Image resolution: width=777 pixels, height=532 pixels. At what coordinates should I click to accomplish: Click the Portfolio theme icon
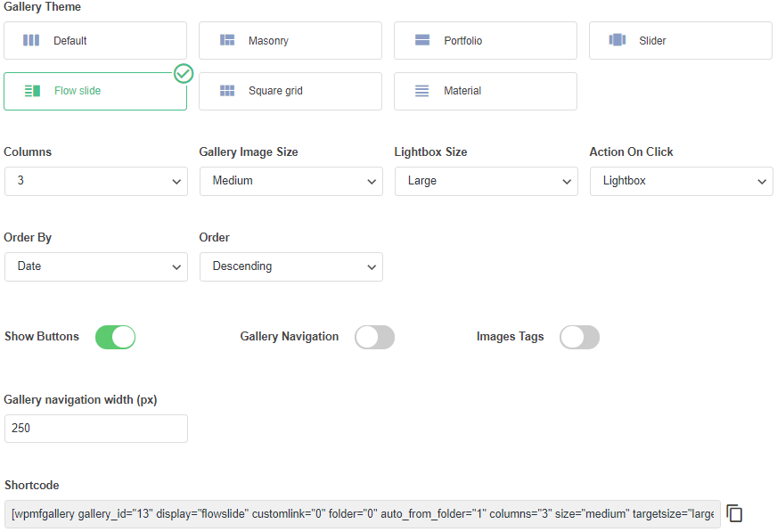tap(422, 40)
